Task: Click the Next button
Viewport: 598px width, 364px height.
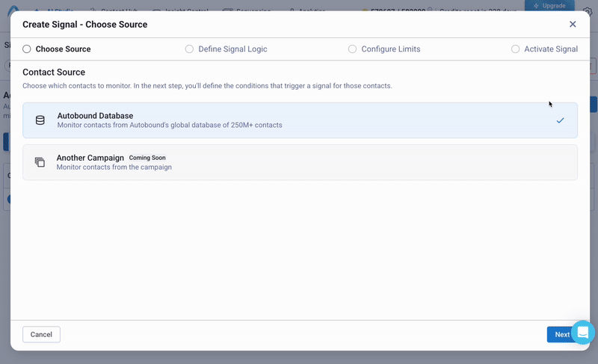Action: coord(562,334)
